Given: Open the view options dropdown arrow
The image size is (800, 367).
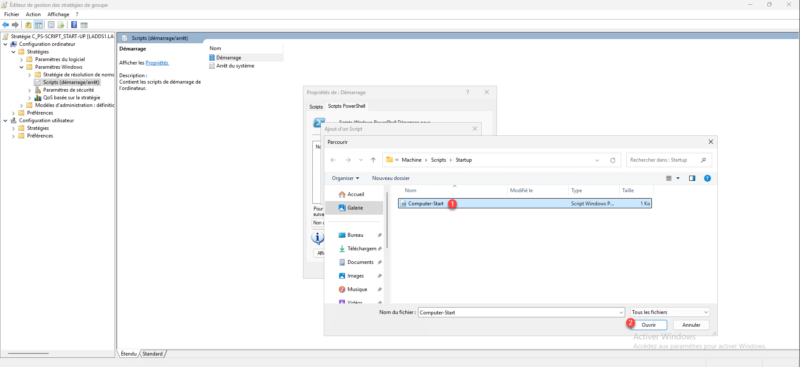Looking at the screenshot, I should tap(678, 178).
